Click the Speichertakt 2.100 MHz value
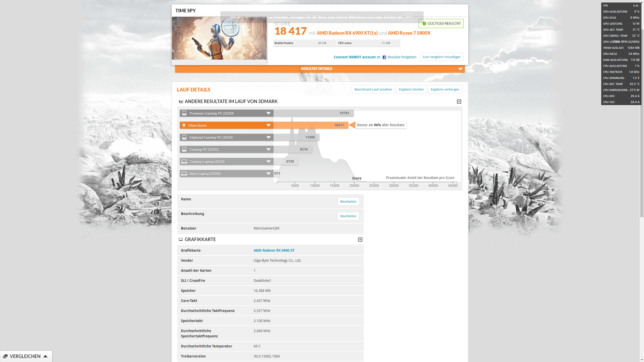 click(x=262, y=321)
